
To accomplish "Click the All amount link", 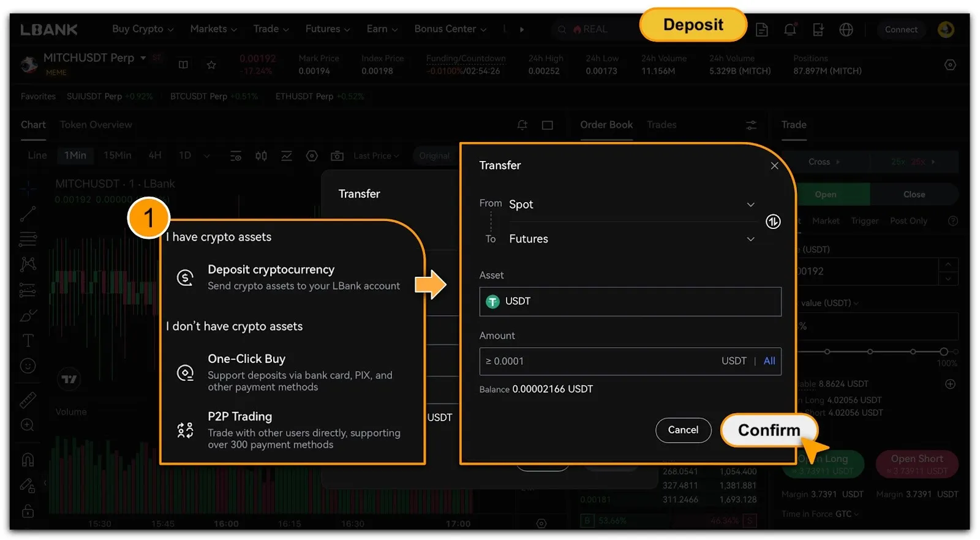I will pyautogui.click(x=769, y=361).
